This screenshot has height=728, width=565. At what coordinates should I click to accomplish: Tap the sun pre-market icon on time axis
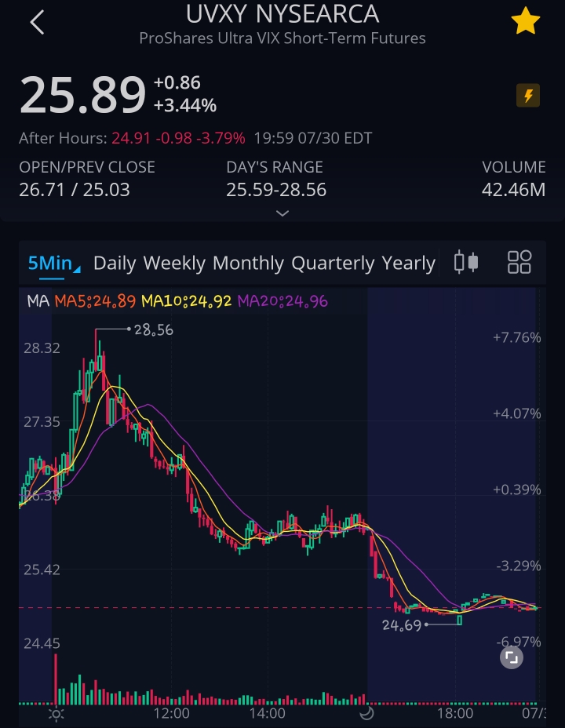click(x=56, y=714)
